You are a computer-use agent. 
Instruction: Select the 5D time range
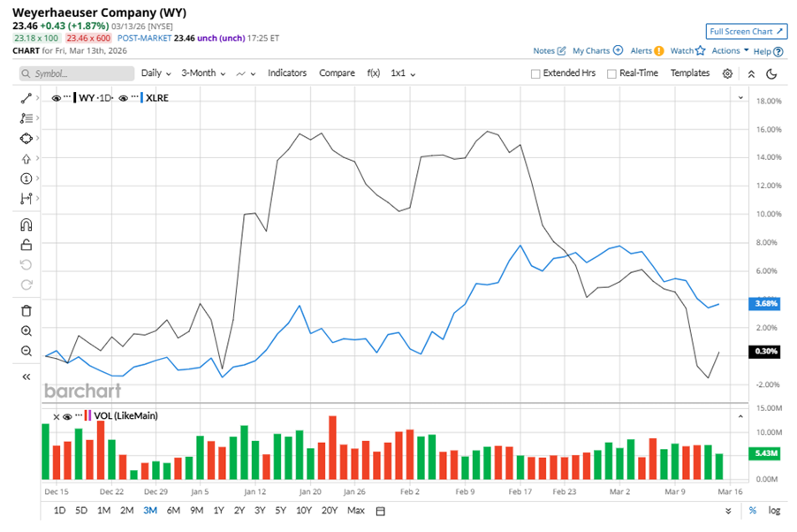point(81,510)
